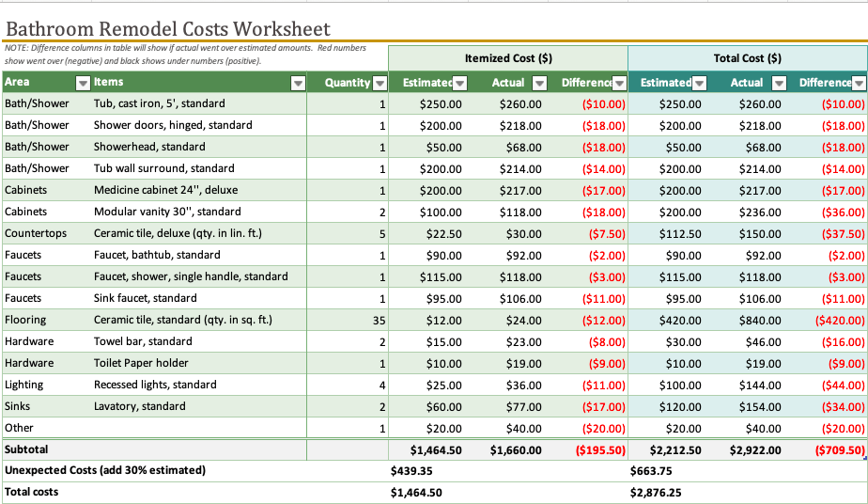Select 'Faucet, bathtub, standard' cell

pyautogui.click(x=198, y=255)
